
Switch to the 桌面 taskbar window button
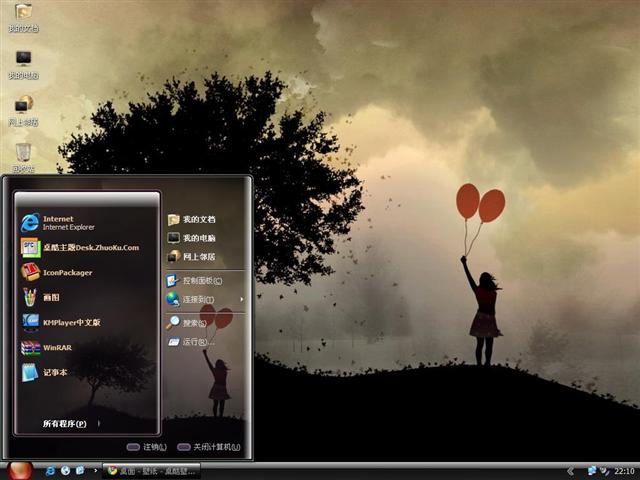[x=150, y=470]
